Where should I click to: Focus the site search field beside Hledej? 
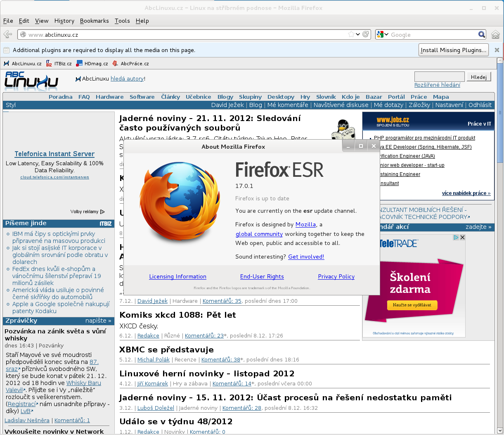click(439, 77)
